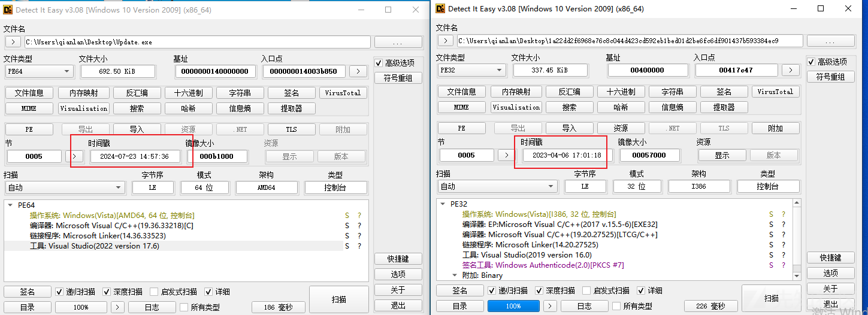Click arrow beside section count in left window
Viewport: 868px width, 315px height.
tap(74, 156)
